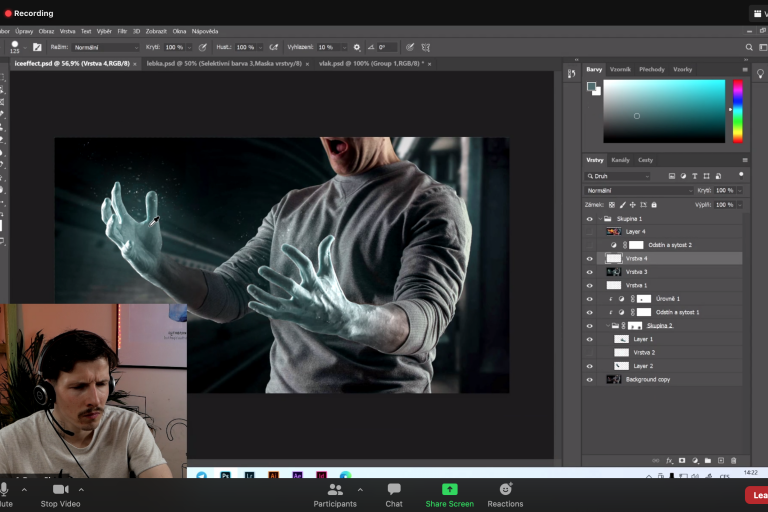Click the lock-all padlock icon in layers
Viewport: 768px width, 512px height.
653,204
